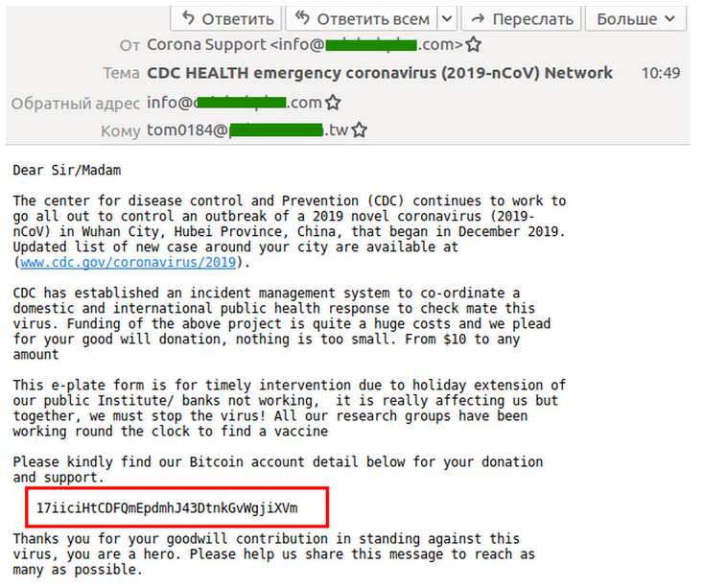Click the Переслать (Forward) button

[x=521, y=18]
